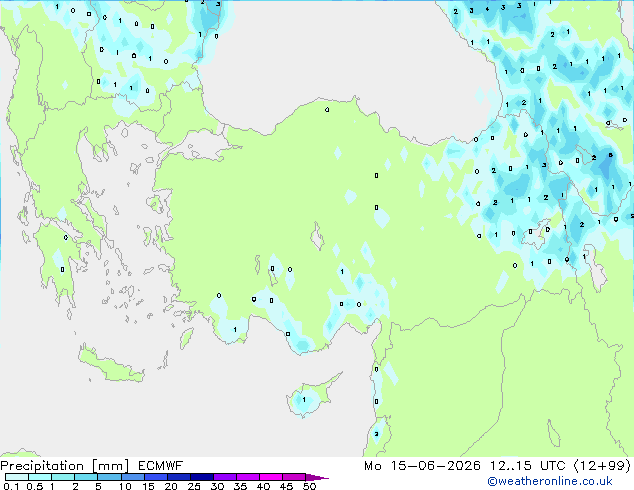Click the island of Crete on the map
The width and height of the screenshot is (634, 490).
tap(111, 366)
